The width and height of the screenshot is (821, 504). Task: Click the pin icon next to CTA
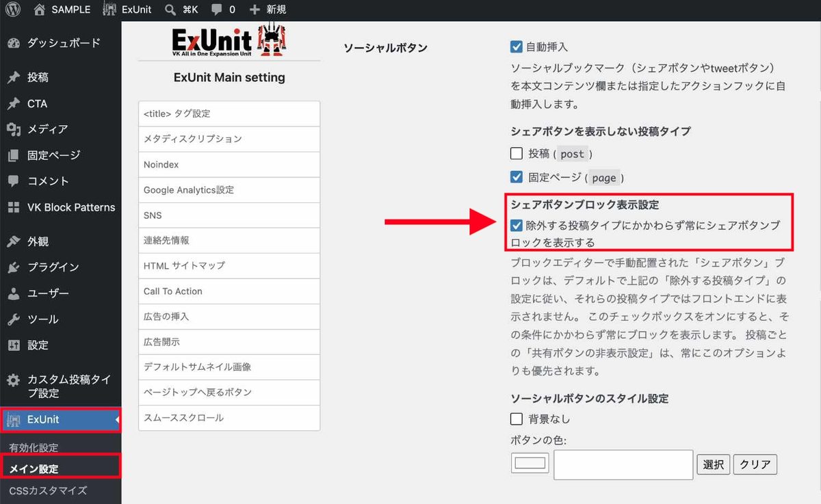click(14, 104)
